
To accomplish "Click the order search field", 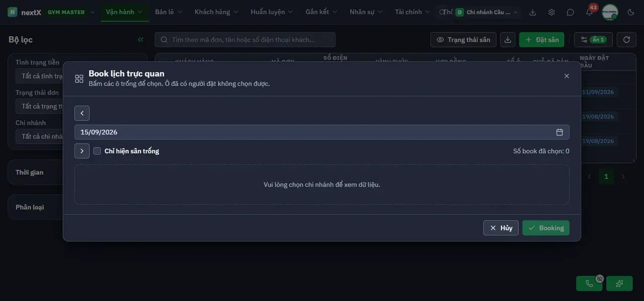I will pos(245,40).
